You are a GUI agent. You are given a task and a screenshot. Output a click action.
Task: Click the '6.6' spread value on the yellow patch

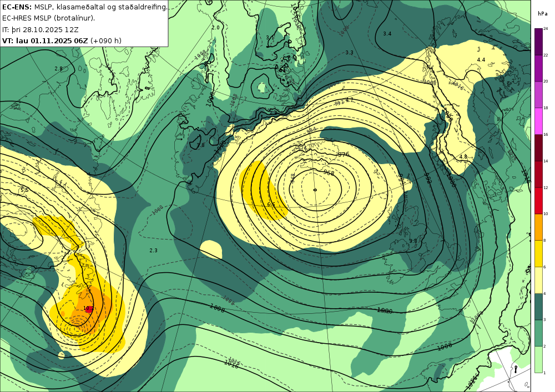(x=271, y=204)
